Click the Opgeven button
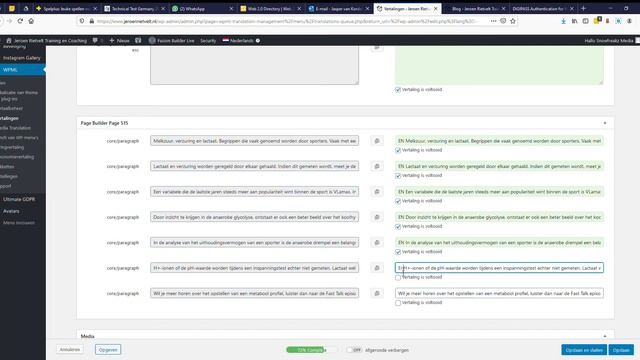The width and height of the screenshot is (640, 360). (x=108, y=349)
